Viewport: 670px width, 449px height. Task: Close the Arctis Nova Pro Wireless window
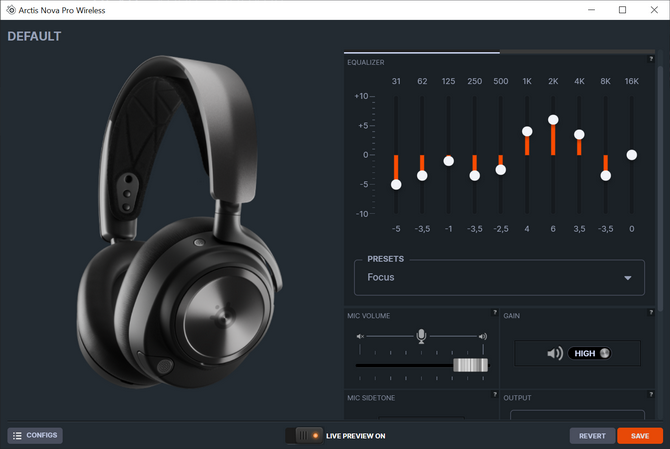point(654,10)
